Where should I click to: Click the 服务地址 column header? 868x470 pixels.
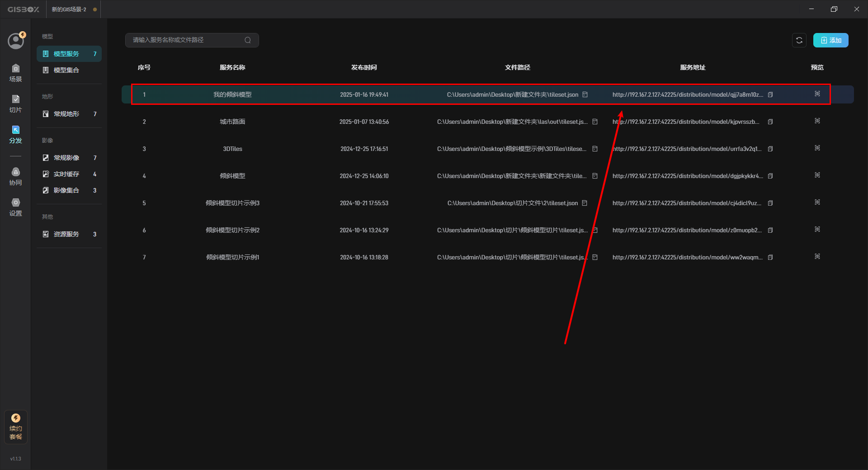coord(693,67)
